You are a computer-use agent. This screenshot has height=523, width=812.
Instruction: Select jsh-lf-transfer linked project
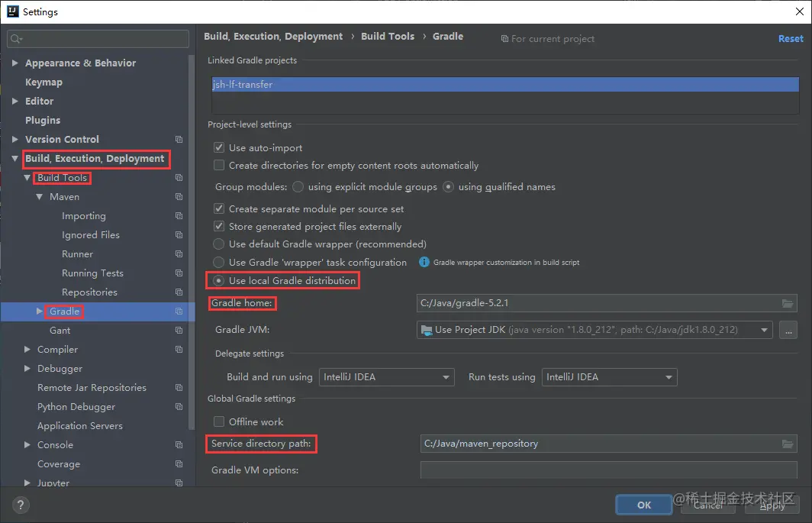point(505,85)
